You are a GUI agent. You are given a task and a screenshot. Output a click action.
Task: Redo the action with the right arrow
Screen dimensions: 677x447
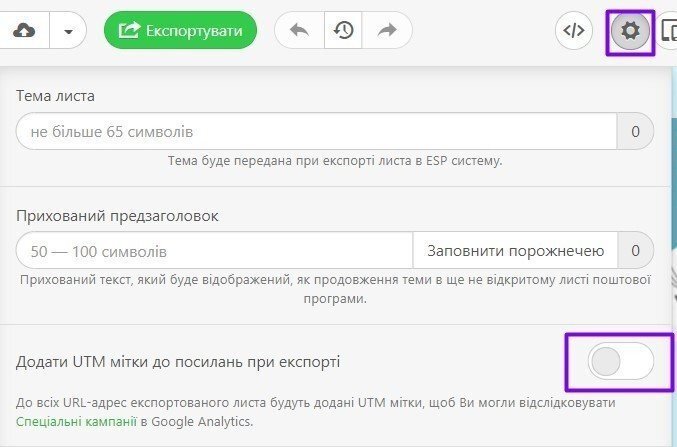388,31
